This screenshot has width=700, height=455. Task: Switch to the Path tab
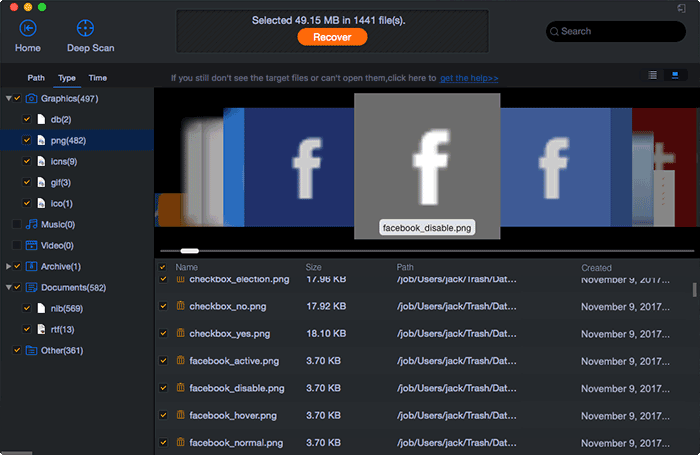click(x=36, y=78)
